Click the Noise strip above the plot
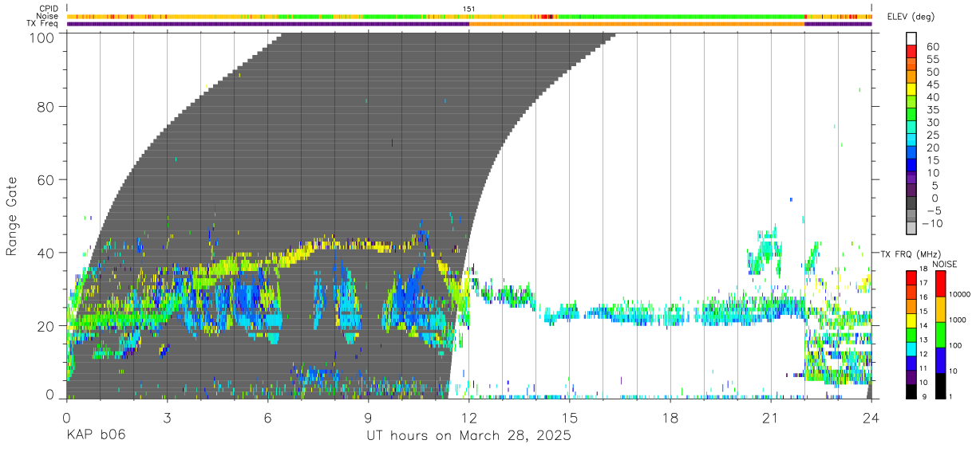Viewport: 980px width, 452px height. pyautogui.click(x=469, y=17)
